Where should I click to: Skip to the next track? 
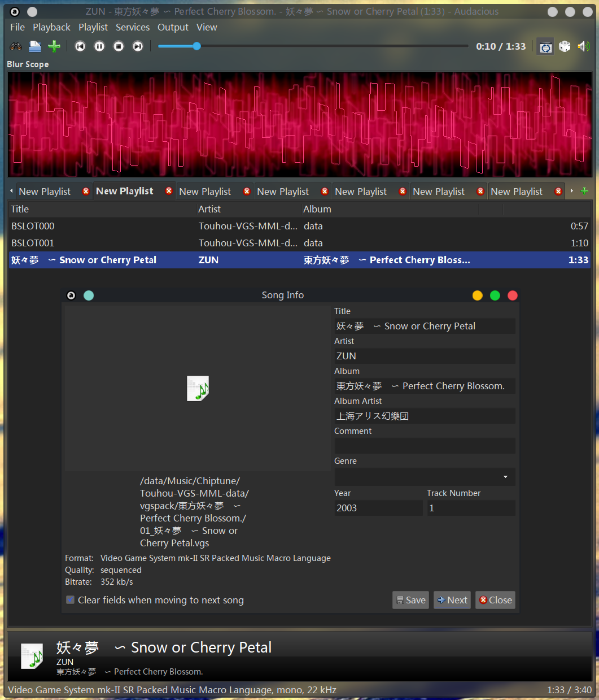137,46
